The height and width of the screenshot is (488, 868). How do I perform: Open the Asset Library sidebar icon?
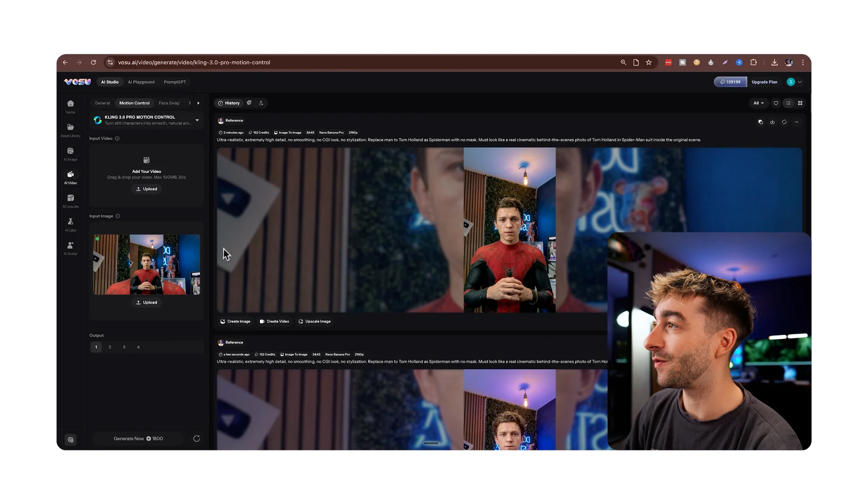[71, 130]
